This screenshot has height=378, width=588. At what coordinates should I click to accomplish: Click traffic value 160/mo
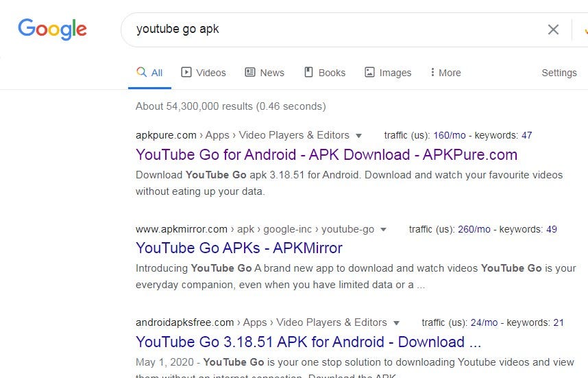tap(450, 135)
